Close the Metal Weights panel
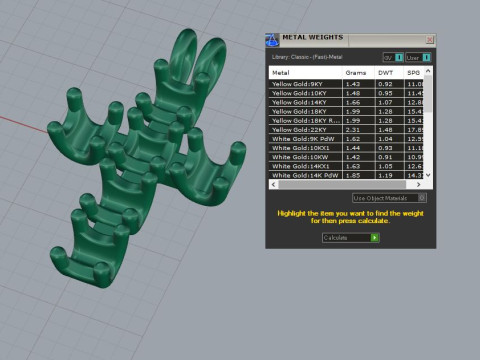Viewport: 480px width, 360px height. pos(430,40)
